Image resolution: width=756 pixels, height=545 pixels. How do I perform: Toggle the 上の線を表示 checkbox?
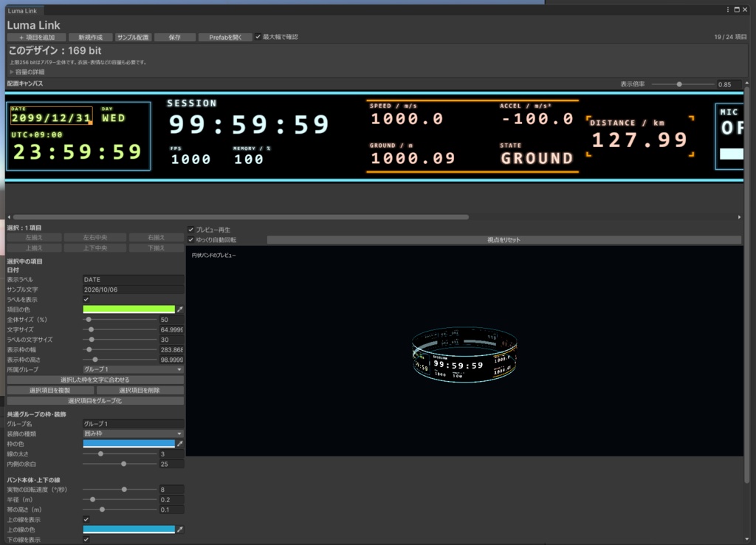86,519
